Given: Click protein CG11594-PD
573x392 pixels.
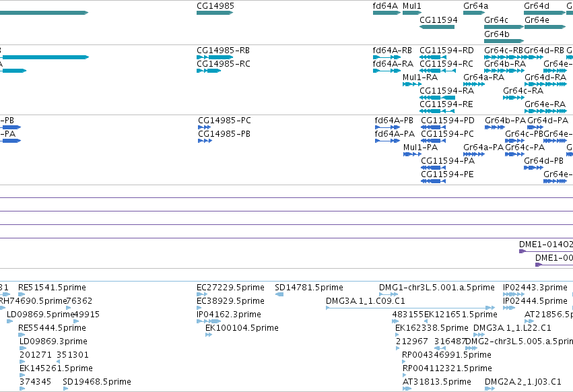Looking at the screenshot, I should pyautogui.click(x=433, y=127).
